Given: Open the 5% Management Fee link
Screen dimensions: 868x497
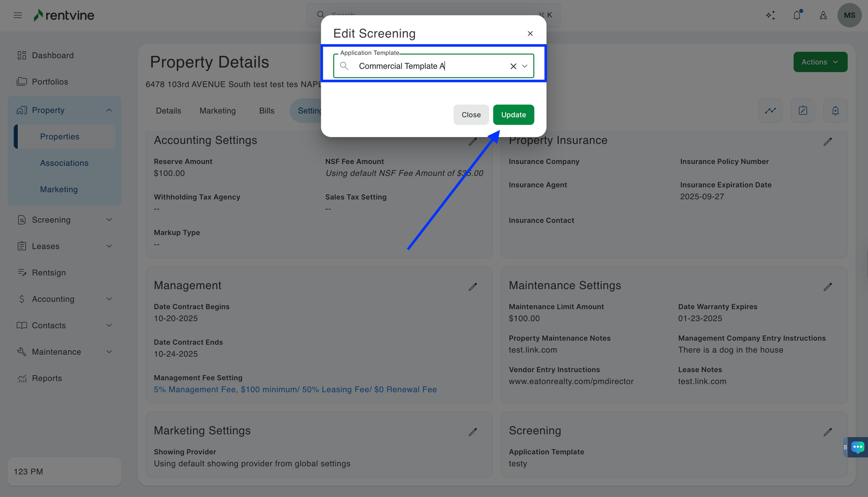Looking at the screenshot, I should (x=295, y=389).
